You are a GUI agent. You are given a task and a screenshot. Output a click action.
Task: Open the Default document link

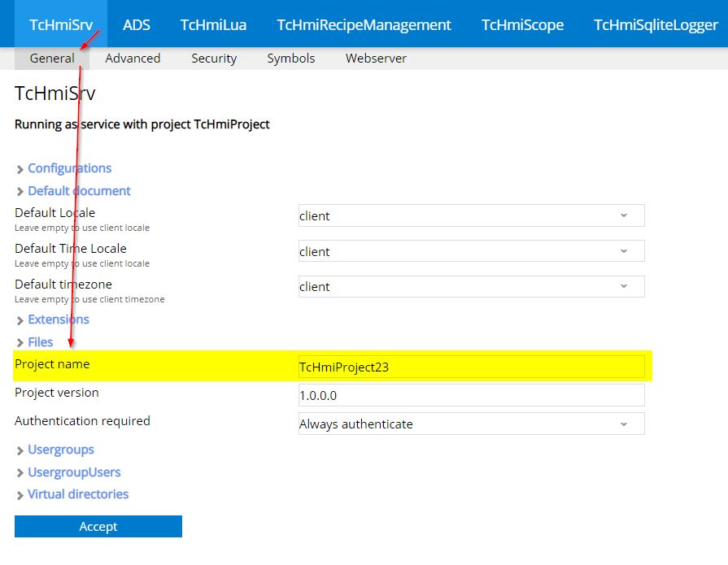point(80,191)
